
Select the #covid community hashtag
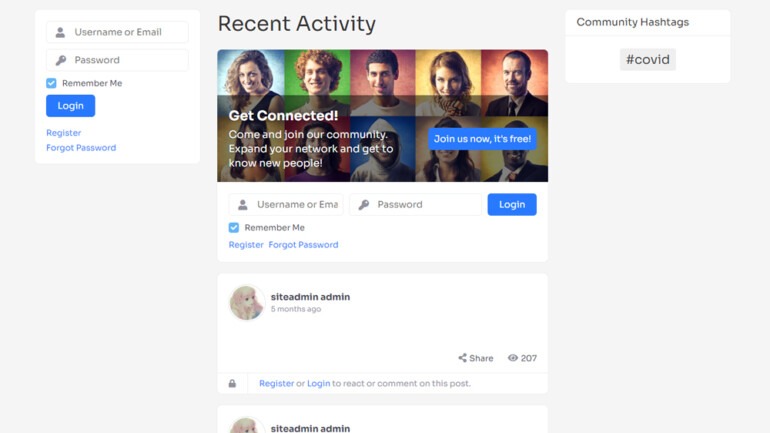pyautogui.click(x=647, y=59)
